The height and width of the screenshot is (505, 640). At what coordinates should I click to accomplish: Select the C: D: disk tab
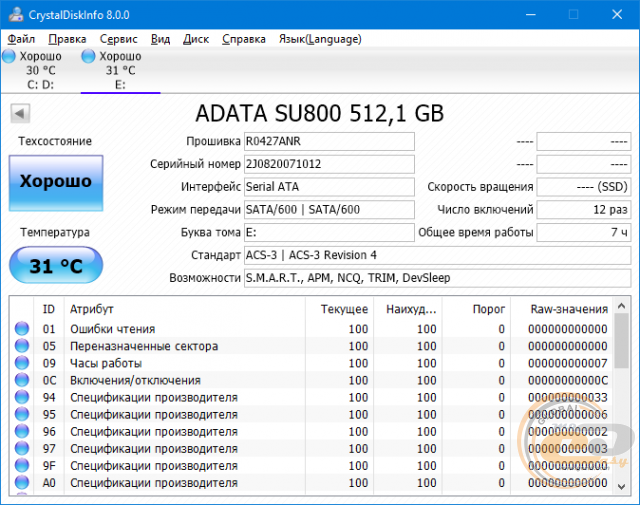pyautogui.click(x=40, y=70)
